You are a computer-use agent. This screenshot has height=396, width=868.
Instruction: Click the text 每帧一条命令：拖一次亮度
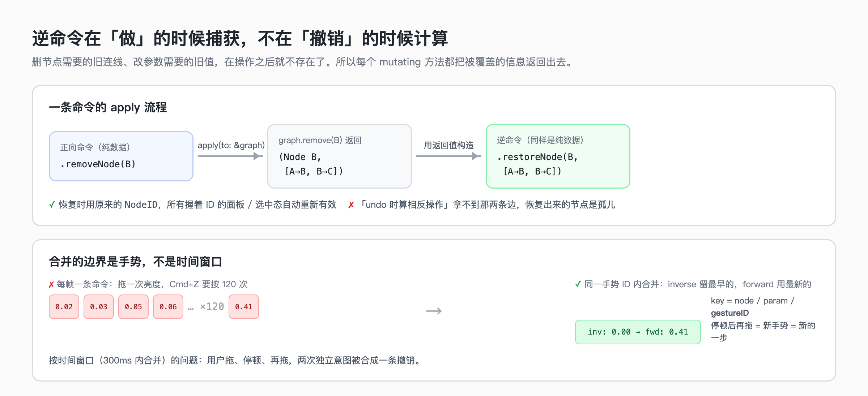click(x=109, y=284)
